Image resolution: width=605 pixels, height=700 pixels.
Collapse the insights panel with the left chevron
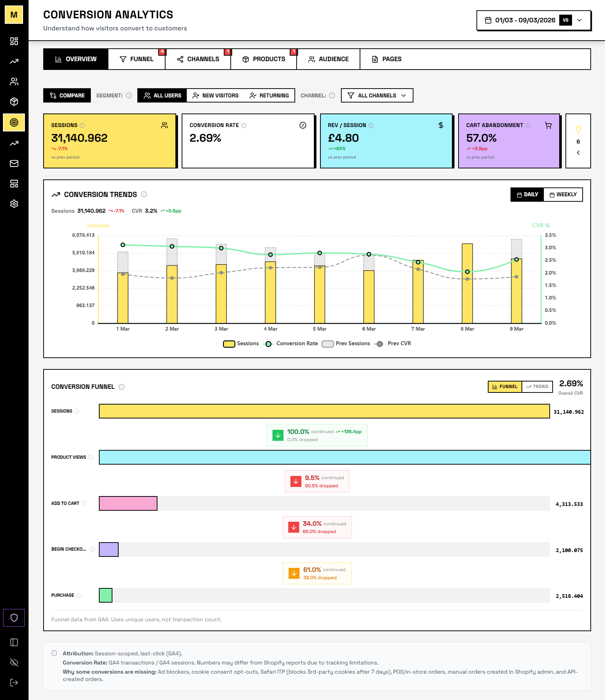578,153
